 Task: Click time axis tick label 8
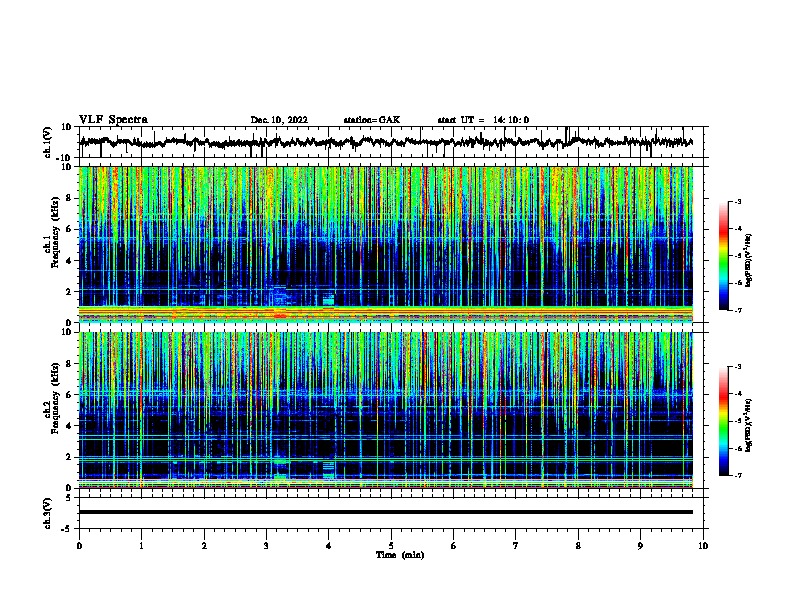[578, 546]
